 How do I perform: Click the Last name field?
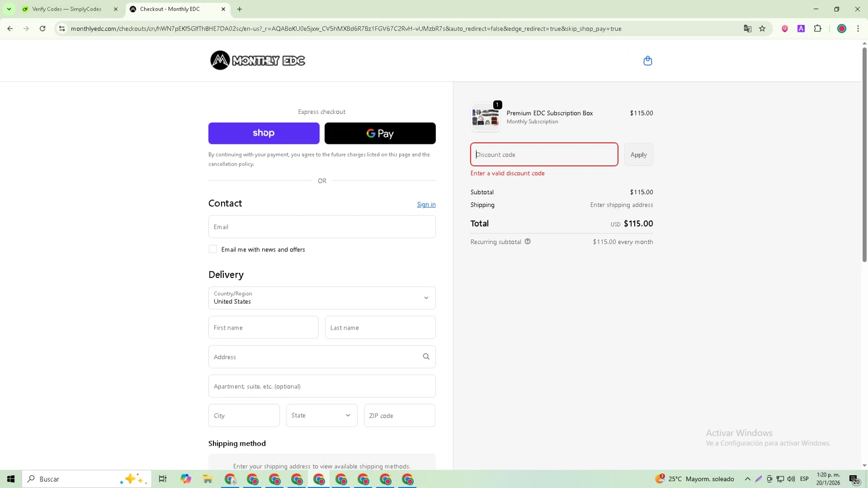point(380,327)
